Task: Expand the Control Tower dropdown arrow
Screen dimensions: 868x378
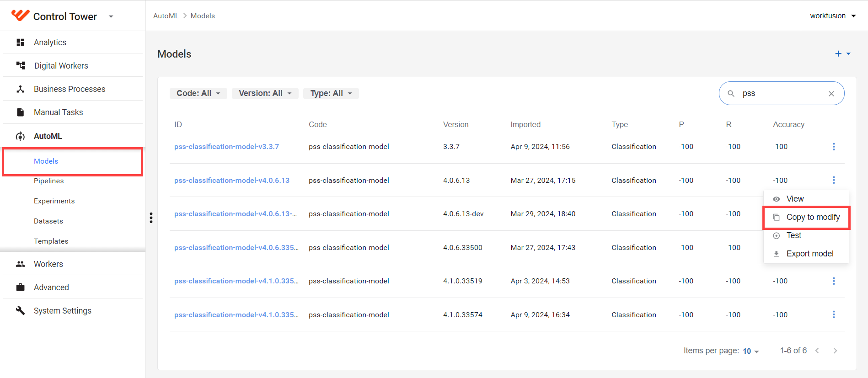Action: point(111,16)
